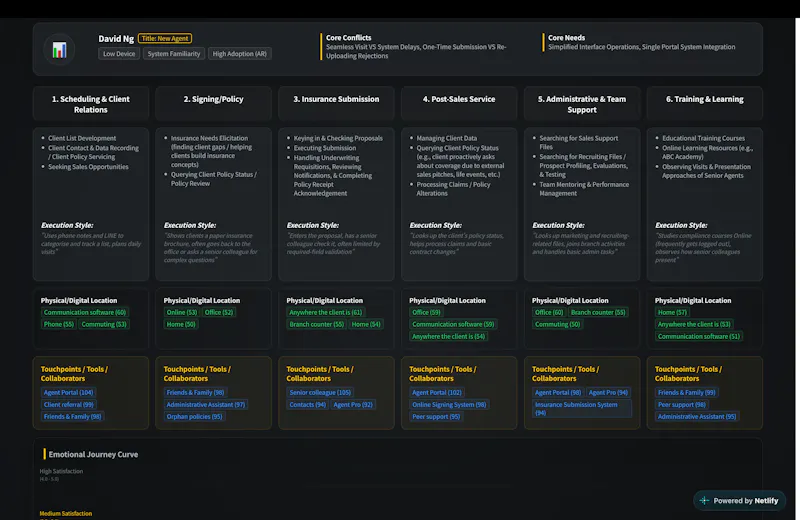This screenshot has height=520, width=800.
Task: Click the David Ng bar chart avatar icon
Action: pos(60,49)
